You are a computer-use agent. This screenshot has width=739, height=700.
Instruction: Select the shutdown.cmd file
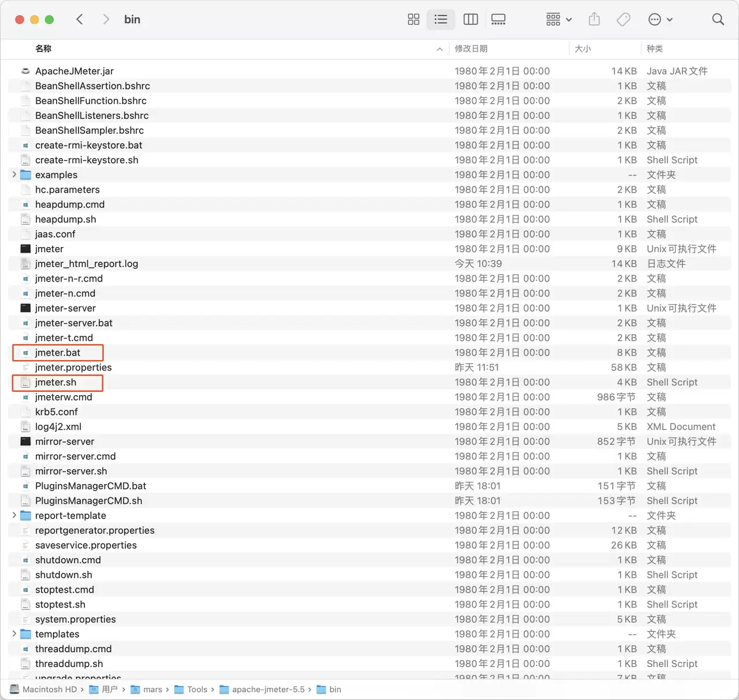(x=68, y=560)
